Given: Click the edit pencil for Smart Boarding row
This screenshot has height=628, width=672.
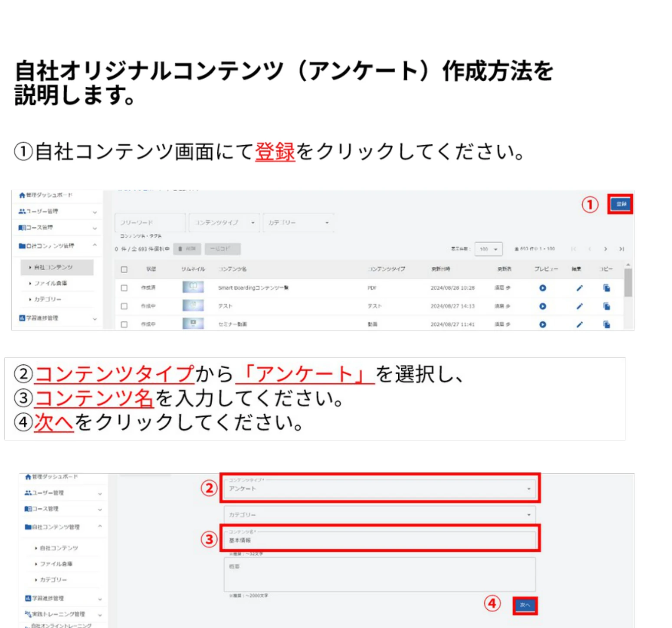Looking at the screenshot, I should tap(579, 288).
